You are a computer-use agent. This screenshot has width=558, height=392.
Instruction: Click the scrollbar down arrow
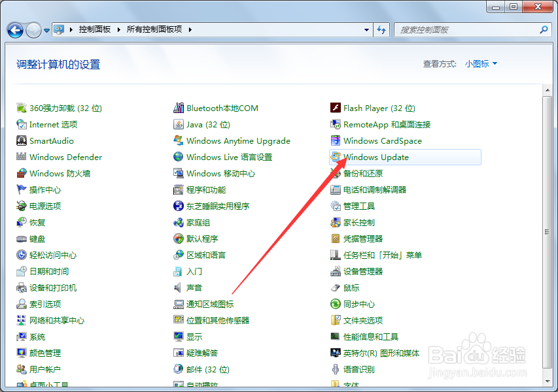pos(548,382)
